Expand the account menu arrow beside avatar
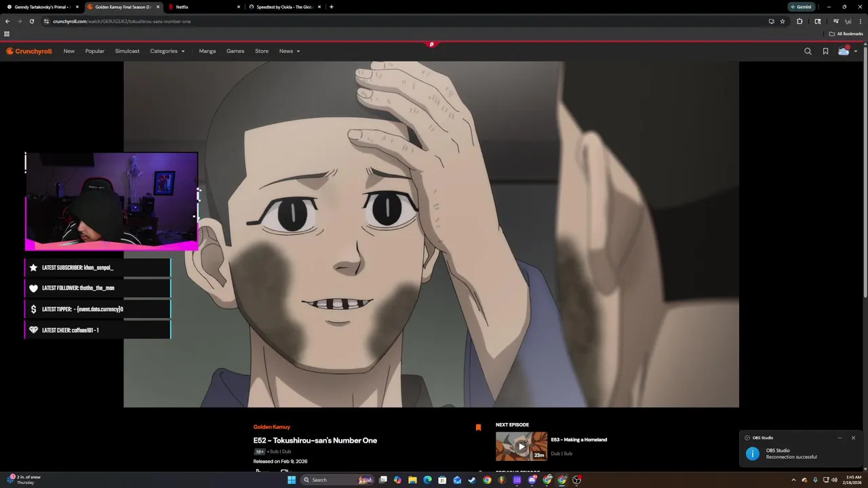868x488 pixels. pyautogui.click(x=856, y=51)
